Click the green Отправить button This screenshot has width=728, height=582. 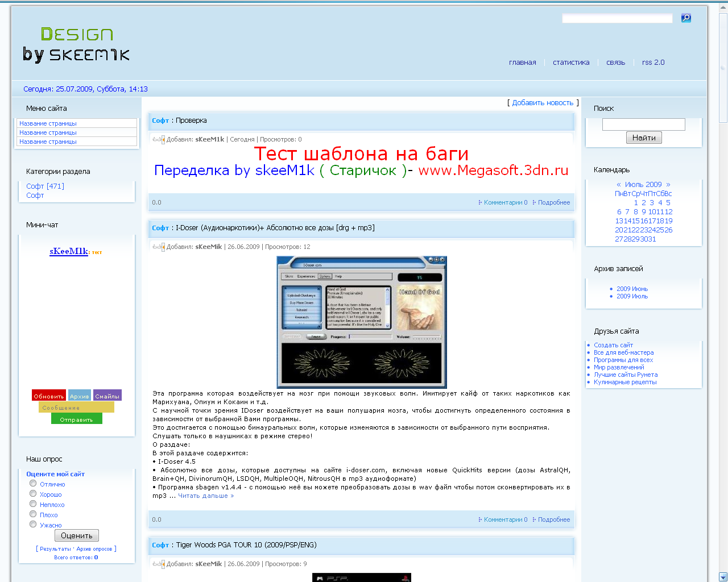point(77,419)
